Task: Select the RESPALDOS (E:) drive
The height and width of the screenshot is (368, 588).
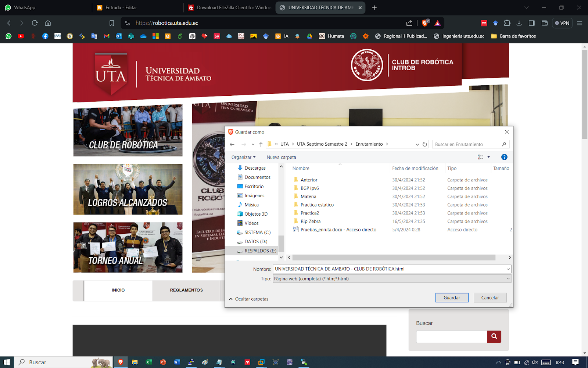Action: [257, 251]
